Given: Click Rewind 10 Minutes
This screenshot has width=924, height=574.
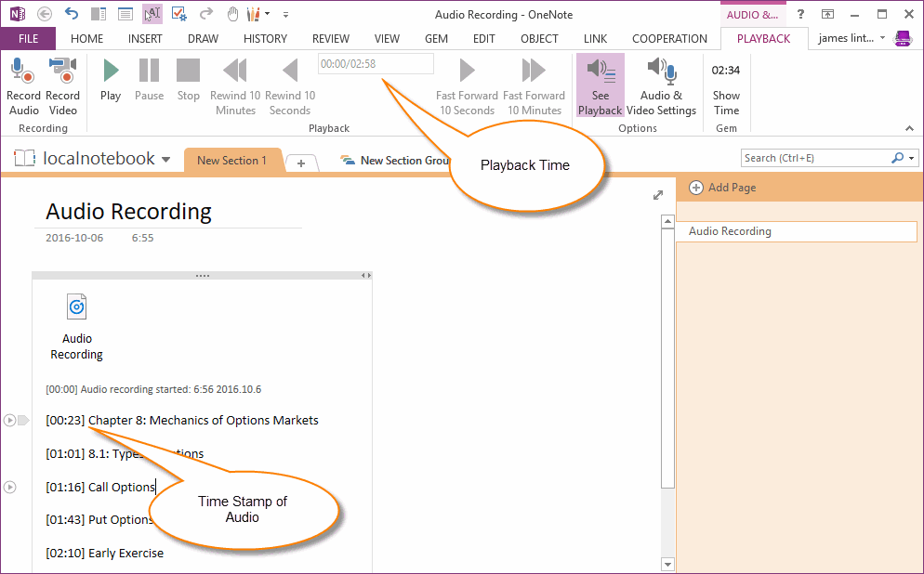Looking at the screenshot, I should 235,86.
